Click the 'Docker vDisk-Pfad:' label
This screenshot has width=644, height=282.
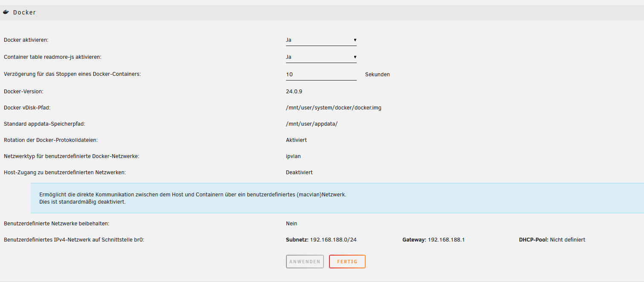tap(27, 108)
